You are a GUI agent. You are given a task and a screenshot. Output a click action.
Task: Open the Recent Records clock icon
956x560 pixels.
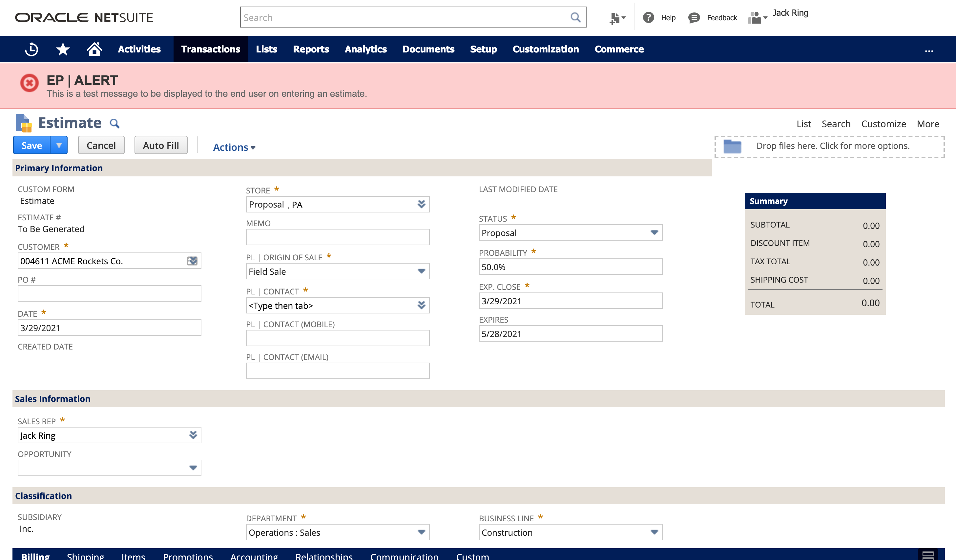click(x=31, y=49)
